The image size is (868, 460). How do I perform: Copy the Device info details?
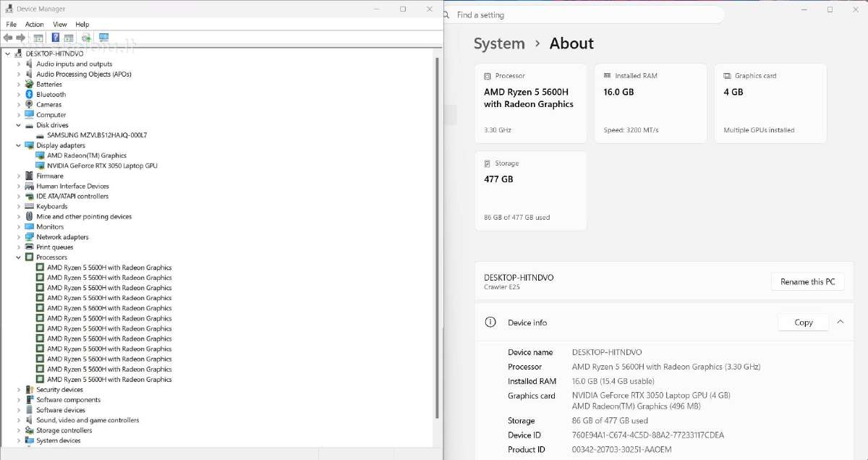click(x=803, y=323)
